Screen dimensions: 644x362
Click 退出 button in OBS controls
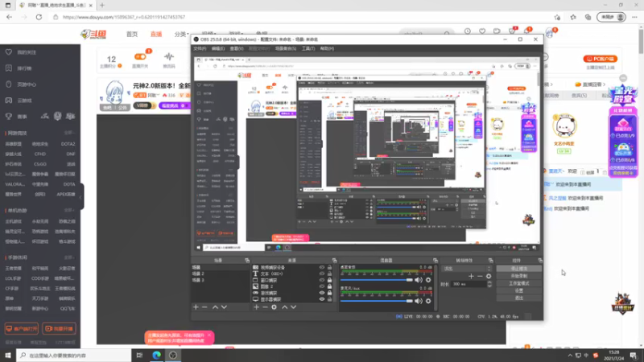tap(519, 298)
